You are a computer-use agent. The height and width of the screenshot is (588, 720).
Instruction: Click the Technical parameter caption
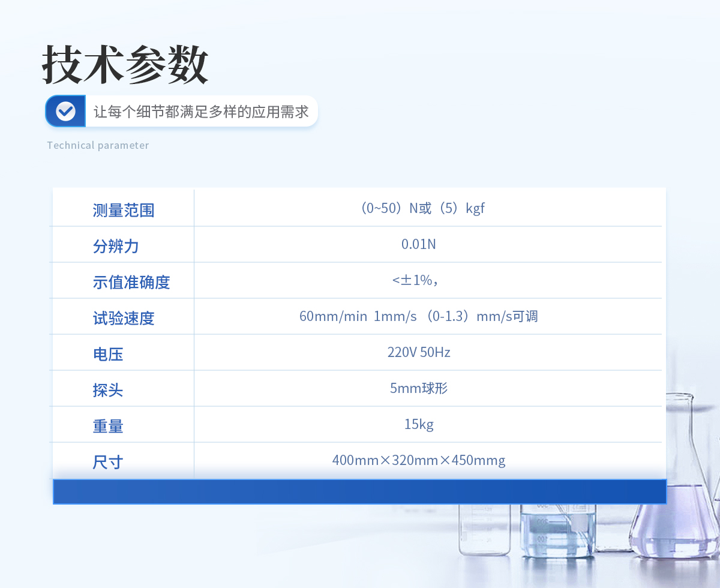pyautogui.click(x=98, y=145)
